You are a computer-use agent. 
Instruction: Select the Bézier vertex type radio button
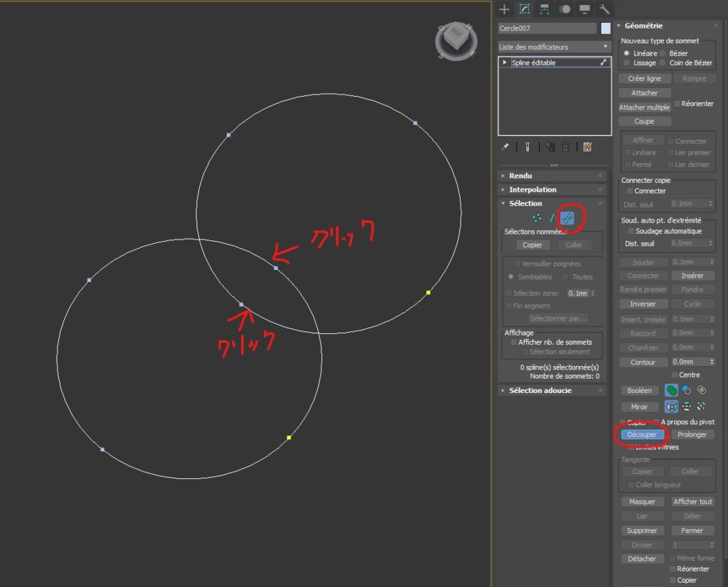click(x=663, y=53)
